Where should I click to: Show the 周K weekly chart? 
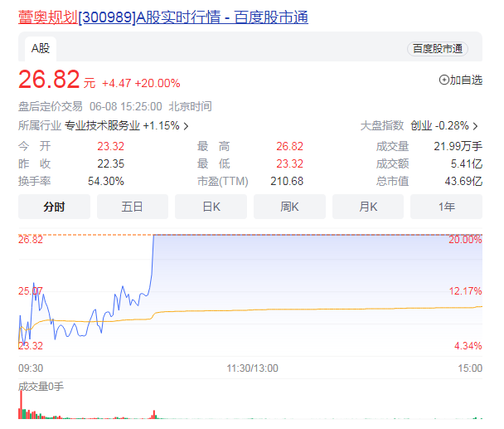click(289, 206)
